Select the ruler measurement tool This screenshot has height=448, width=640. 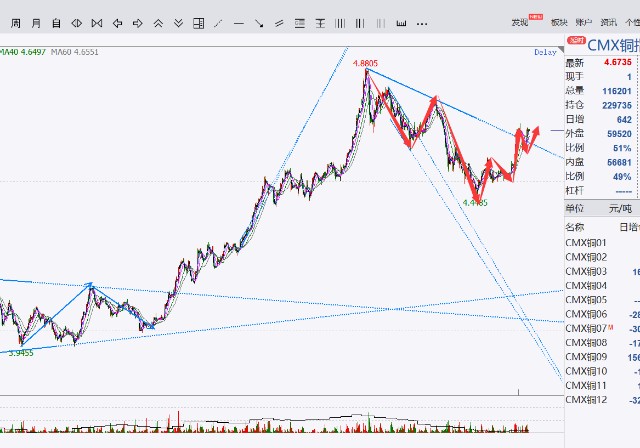401,23
